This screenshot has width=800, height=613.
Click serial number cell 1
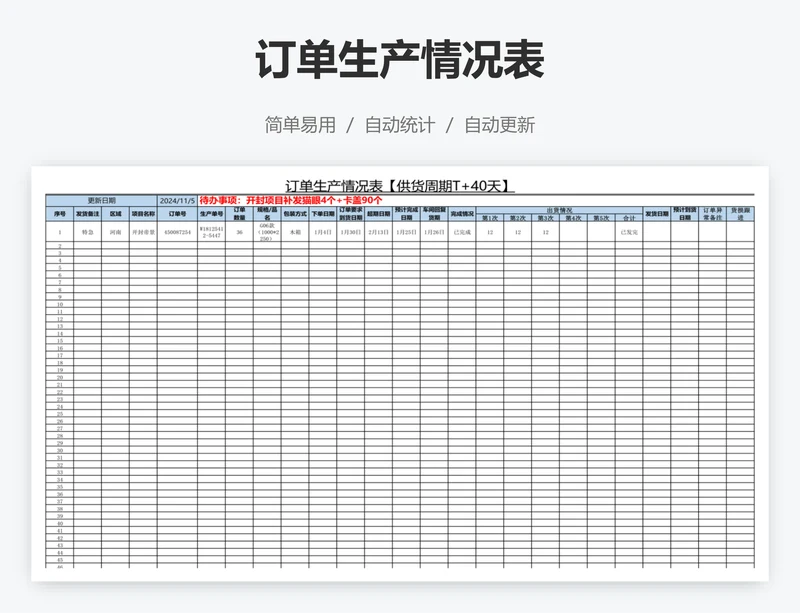60,232
